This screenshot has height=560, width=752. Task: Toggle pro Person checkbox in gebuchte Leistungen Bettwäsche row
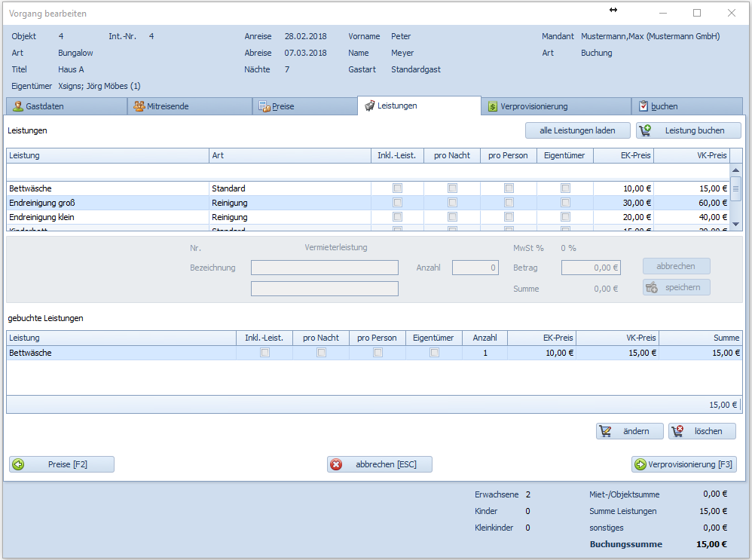click(x=378, y=352)
